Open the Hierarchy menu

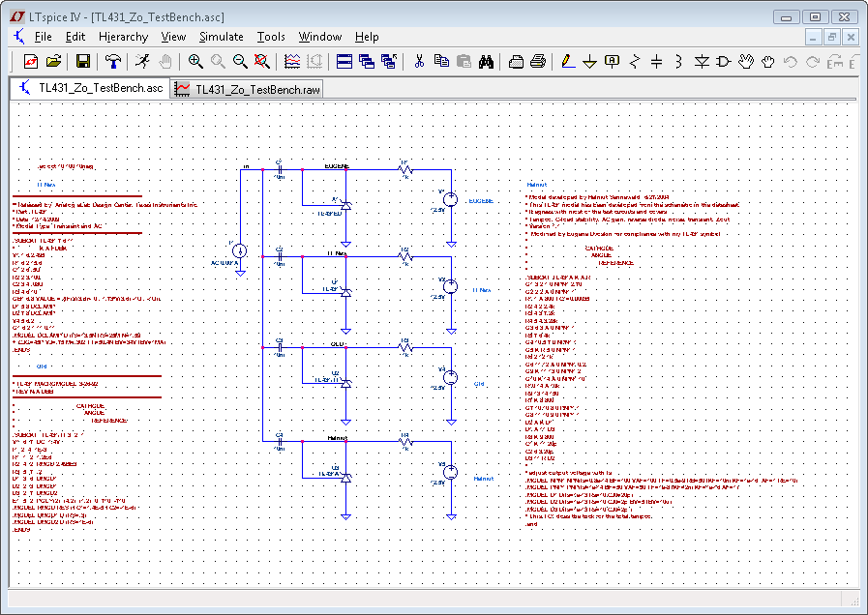[123, 37]
